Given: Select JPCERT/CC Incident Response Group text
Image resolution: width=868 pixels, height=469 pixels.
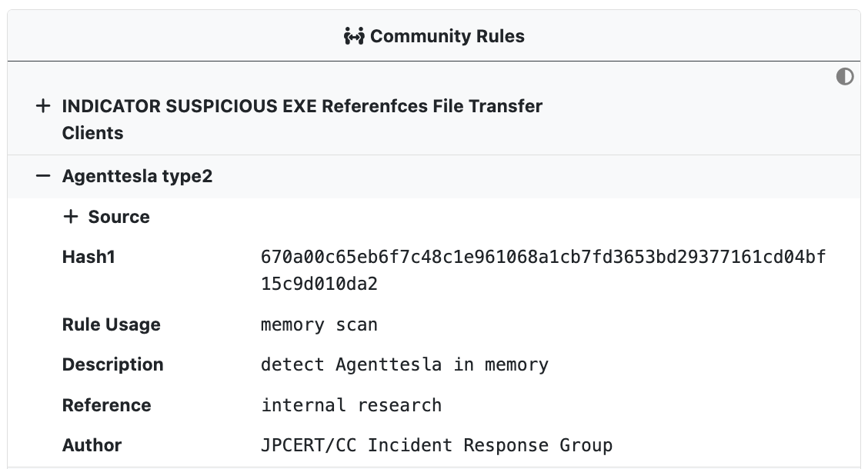Looking at the screenshot, I should (x=437, y=445).
